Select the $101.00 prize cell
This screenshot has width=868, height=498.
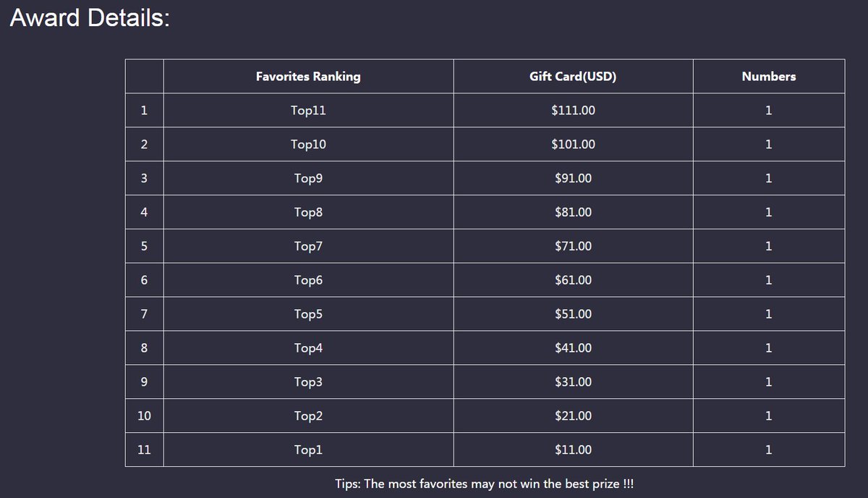point(573,144)
